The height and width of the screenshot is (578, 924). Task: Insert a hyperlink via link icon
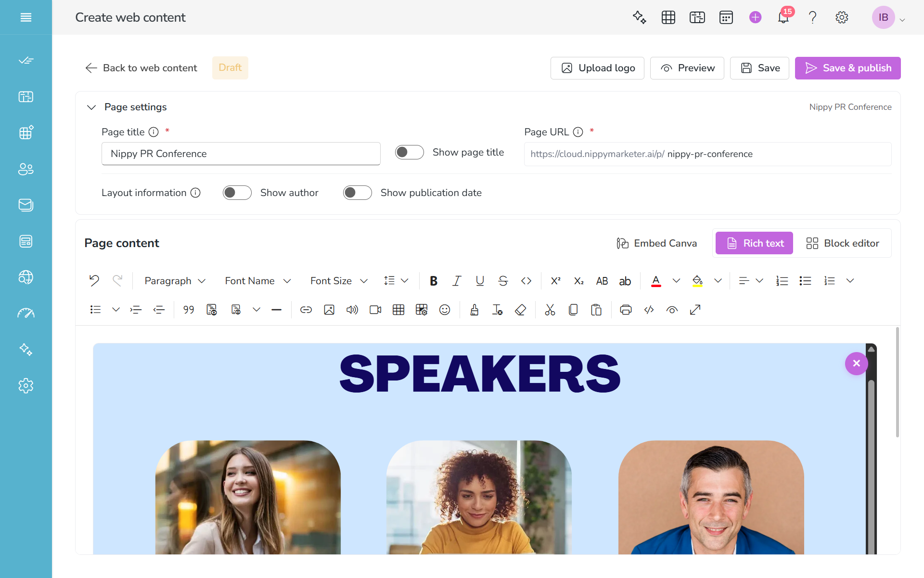(306, 310)
